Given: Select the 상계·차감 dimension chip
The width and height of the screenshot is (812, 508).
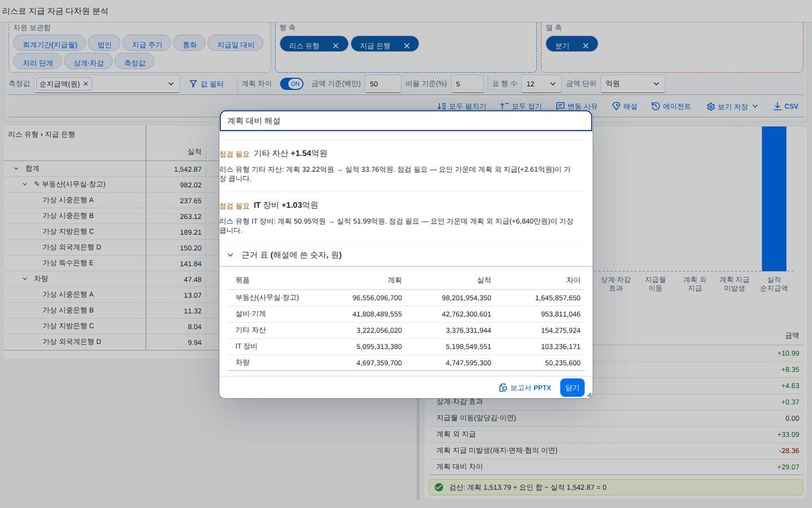Looking at the screenshot, I should [x=89, y=62].
